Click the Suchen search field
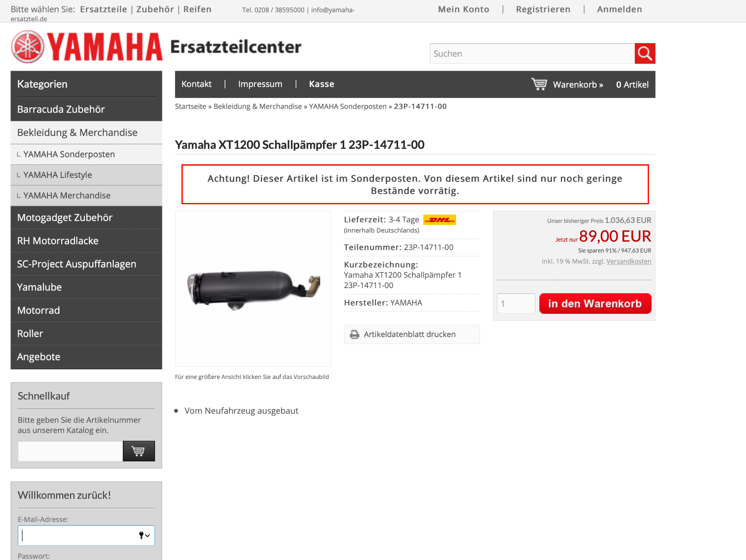This screenshot has height=560, width=746. point(532,54)
